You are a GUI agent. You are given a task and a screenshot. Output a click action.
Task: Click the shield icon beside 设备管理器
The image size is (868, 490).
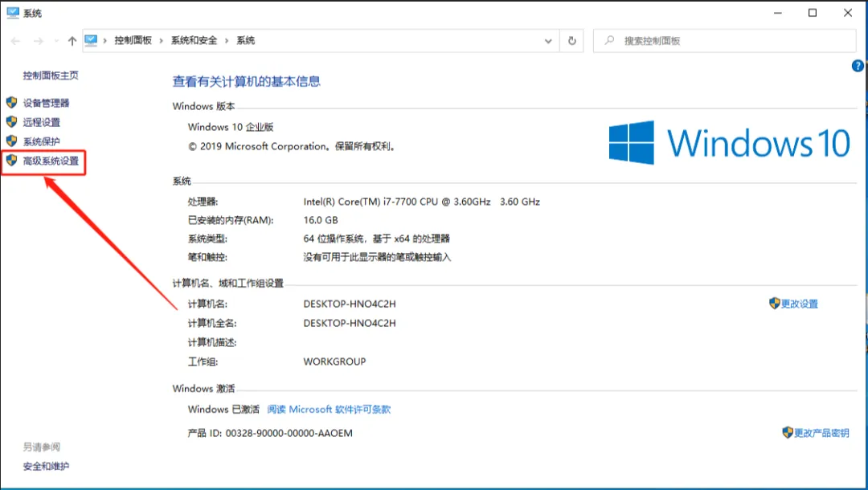pyautogui.click(x=11, y=102)
